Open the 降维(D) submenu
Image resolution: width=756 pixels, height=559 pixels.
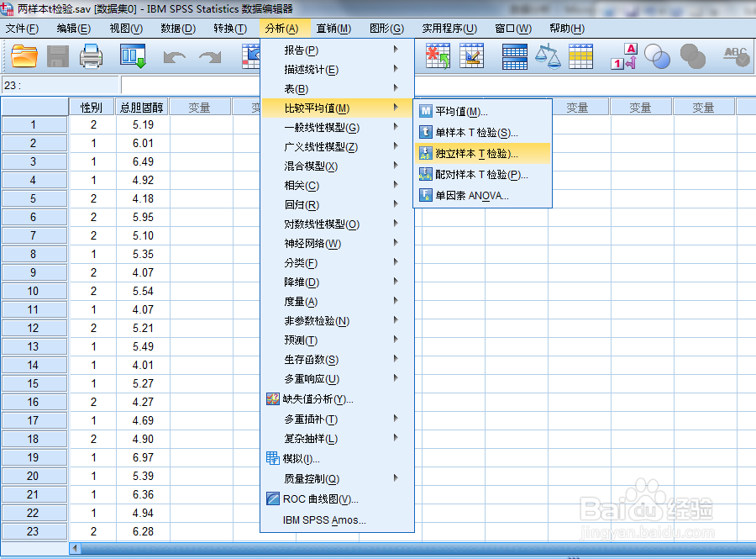(x=338, y=282)
